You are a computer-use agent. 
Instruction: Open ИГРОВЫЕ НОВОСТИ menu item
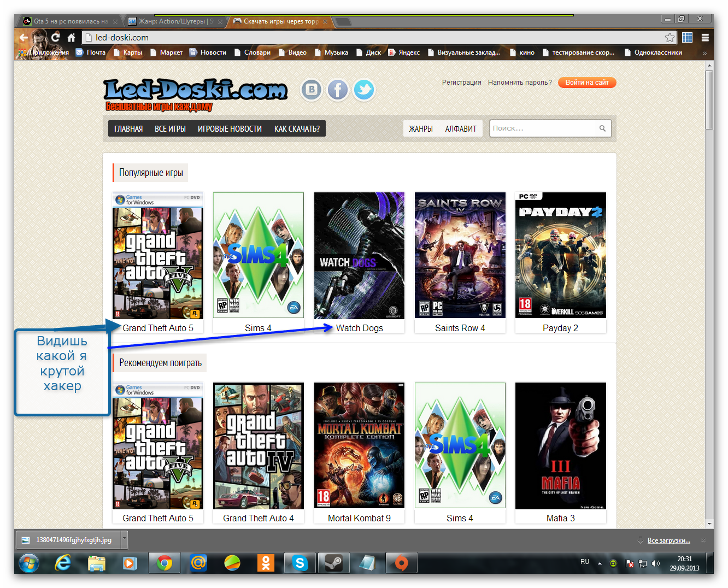(230, 129)
